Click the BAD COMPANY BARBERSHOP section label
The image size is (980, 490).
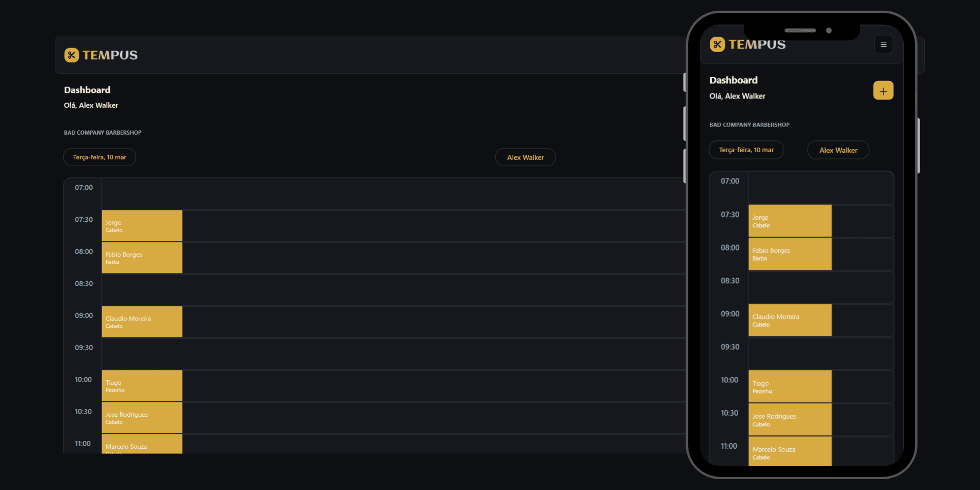point(102,133)
